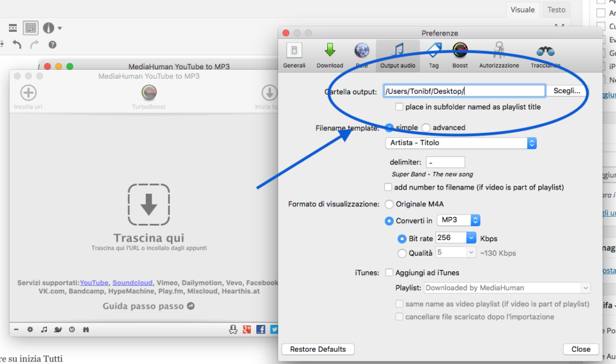
Task: Click the Close button in Preferenze
Action: (x=581, y=349)
